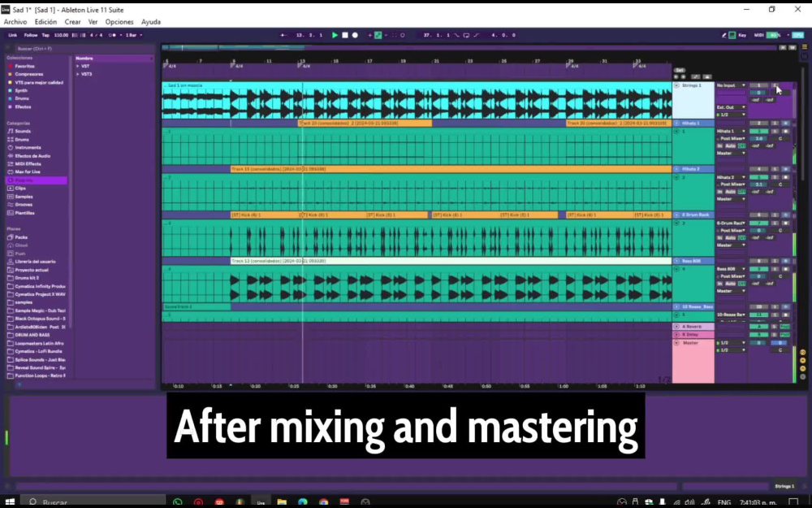Screen dimensions: 812x508
Task: Toggle the MIDI map mode switch
Action: (x=758, y=35)
